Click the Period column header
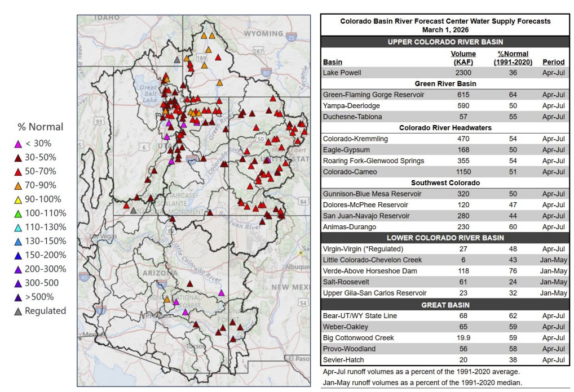 (x=553, y=62)
